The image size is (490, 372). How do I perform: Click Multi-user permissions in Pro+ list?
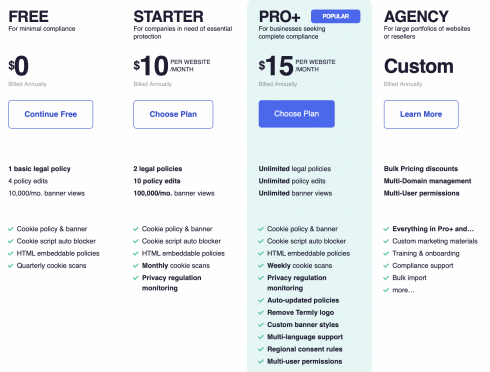[304, 361]
